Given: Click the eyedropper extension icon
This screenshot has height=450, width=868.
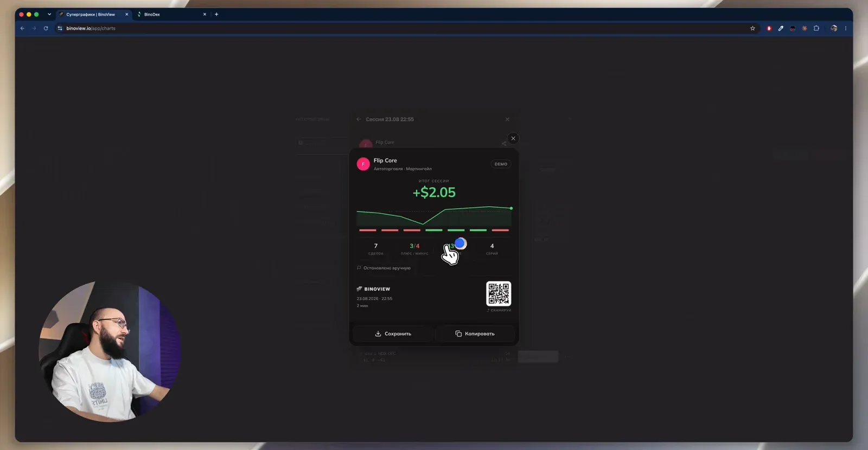Looking at the screenshot, I should tap(781, 28).
